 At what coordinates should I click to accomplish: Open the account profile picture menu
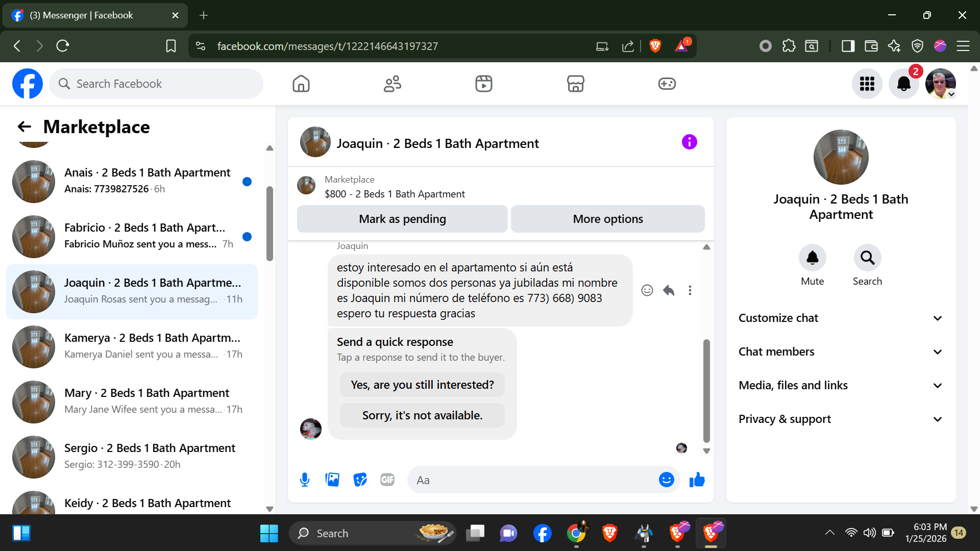point(941,84)
